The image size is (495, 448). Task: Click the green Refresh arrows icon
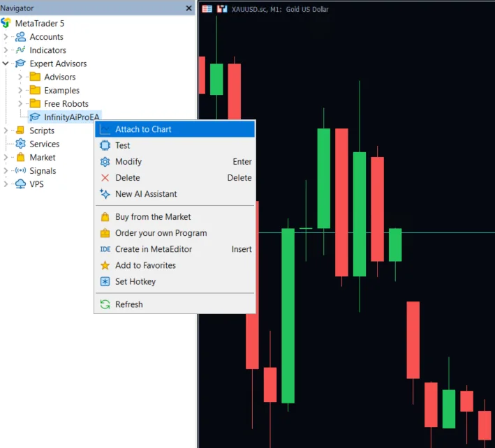[105, 304]
